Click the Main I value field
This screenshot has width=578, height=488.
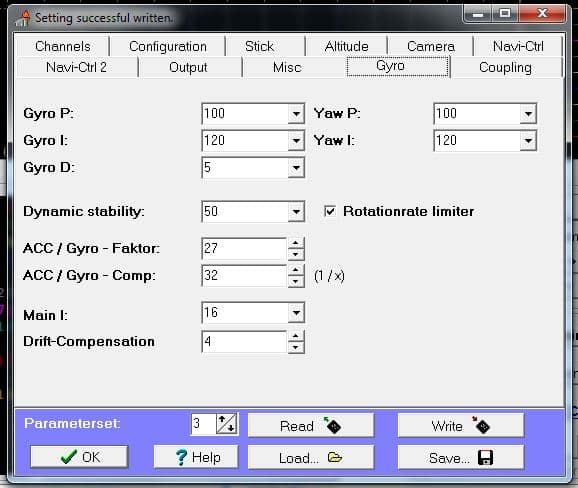click(x=245, y=313)
